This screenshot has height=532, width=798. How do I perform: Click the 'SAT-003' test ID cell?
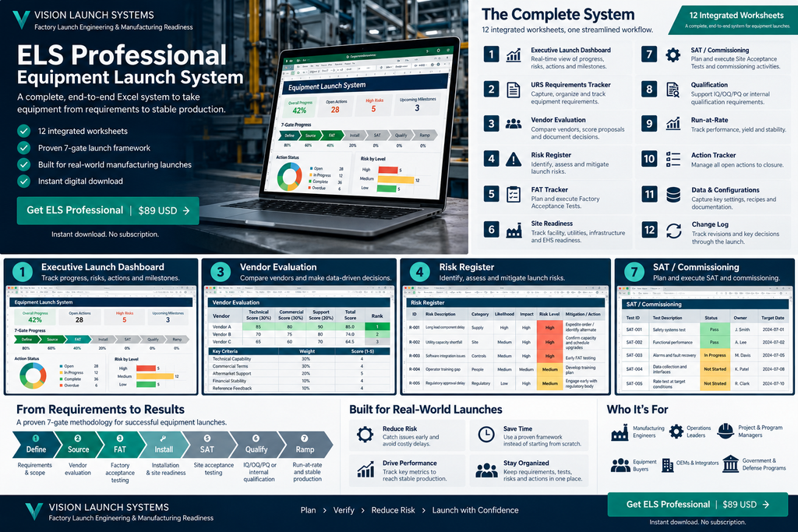point(634,355)
